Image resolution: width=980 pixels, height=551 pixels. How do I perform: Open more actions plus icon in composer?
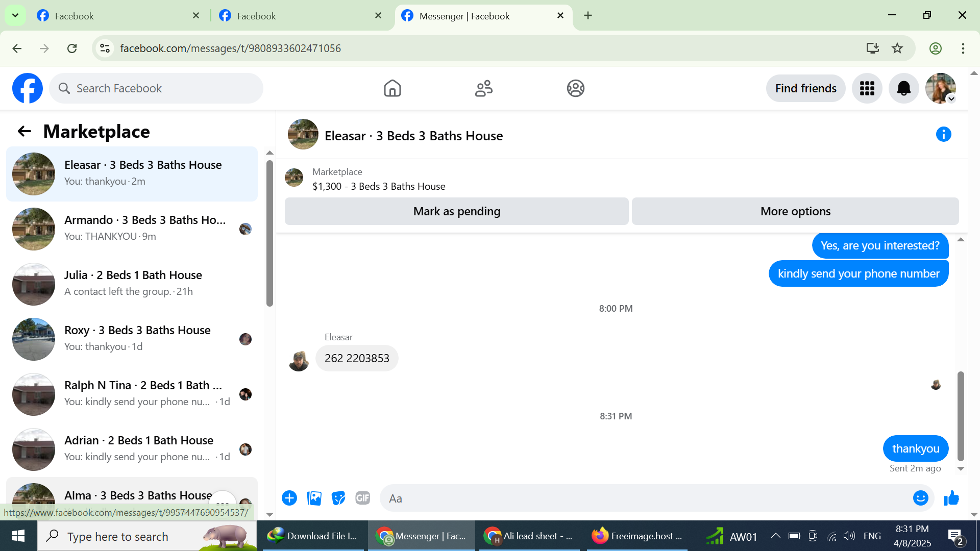(289, 498)
